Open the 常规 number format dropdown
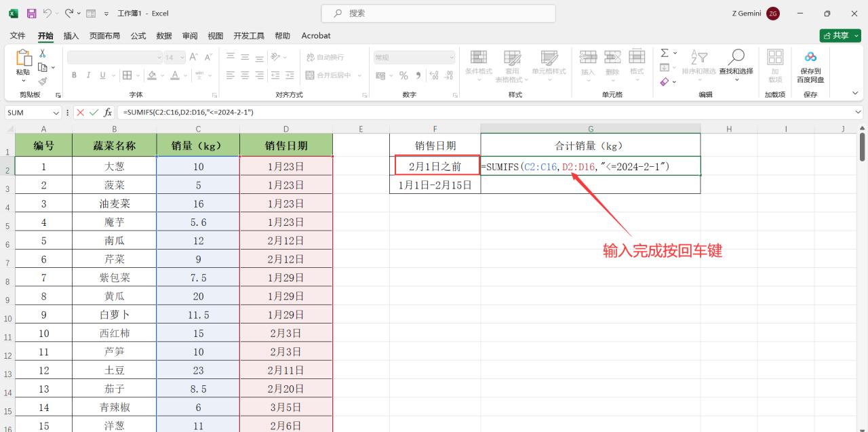 451,58
